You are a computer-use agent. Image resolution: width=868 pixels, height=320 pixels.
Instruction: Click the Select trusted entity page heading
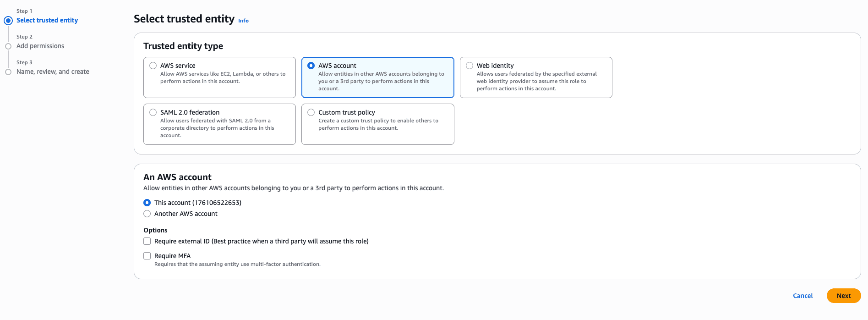184,19
